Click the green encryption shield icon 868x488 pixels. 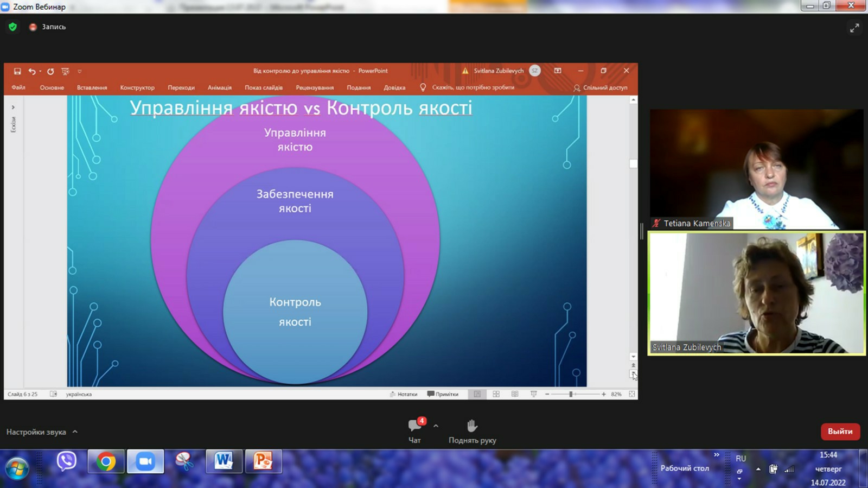[x=13, y=27]
